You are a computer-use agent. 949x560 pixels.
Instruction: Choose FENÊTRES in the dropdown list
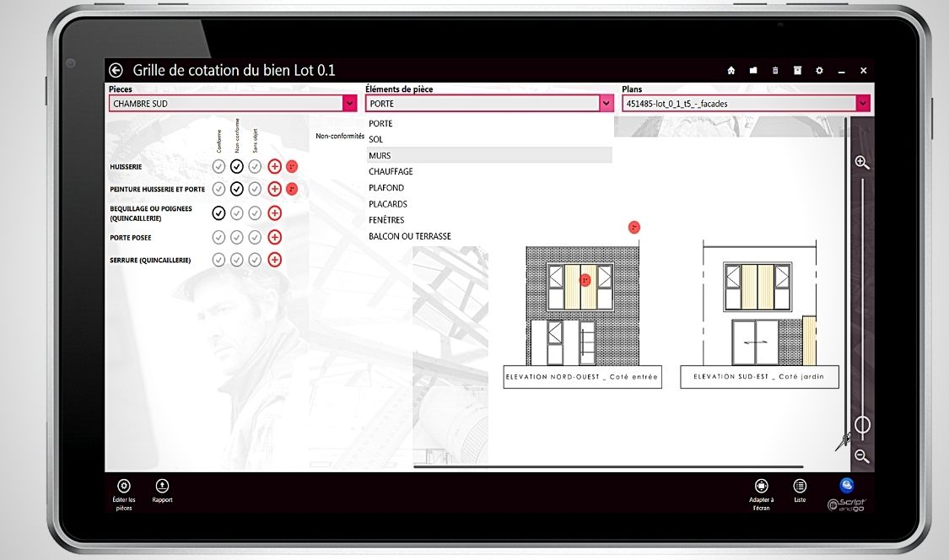coord(386,220)
